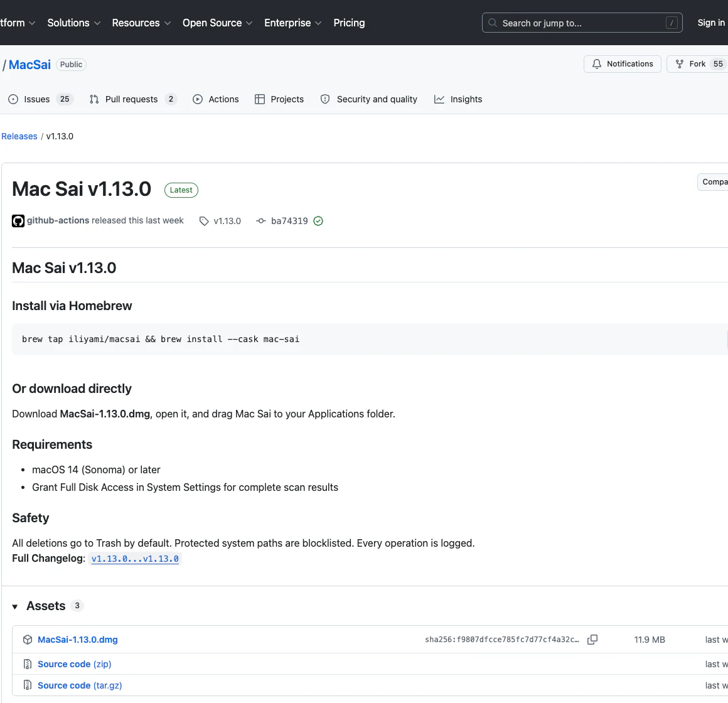
Task: Click the zip file icon for Source code (zip)
Action: click(28, 664)
